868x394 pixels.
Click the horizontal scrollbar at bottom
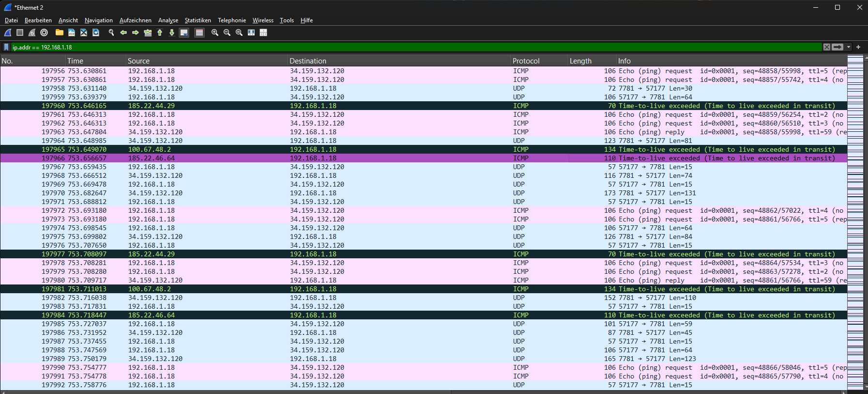click(x=424, y=392)
